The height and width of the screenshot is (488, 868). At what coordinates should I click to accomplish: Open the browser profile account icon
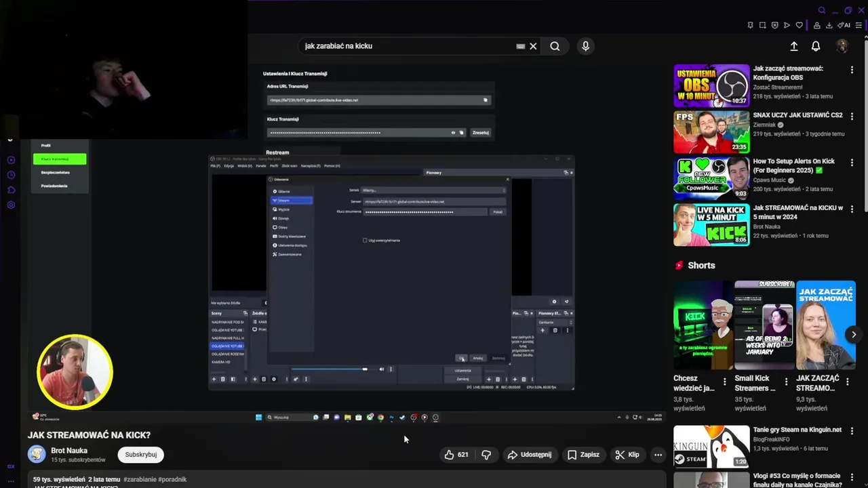click(817, 25)
